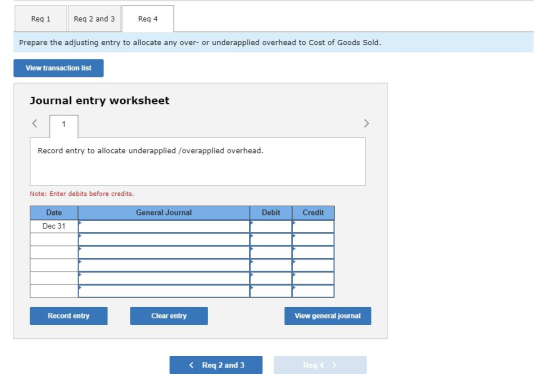
Task: Select Debit cell in second row
Action: click(271, 239)
